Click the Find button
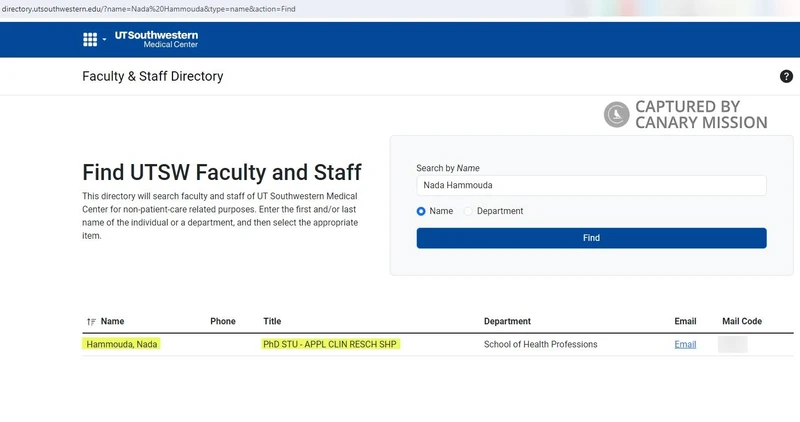 tap(591, 238)
